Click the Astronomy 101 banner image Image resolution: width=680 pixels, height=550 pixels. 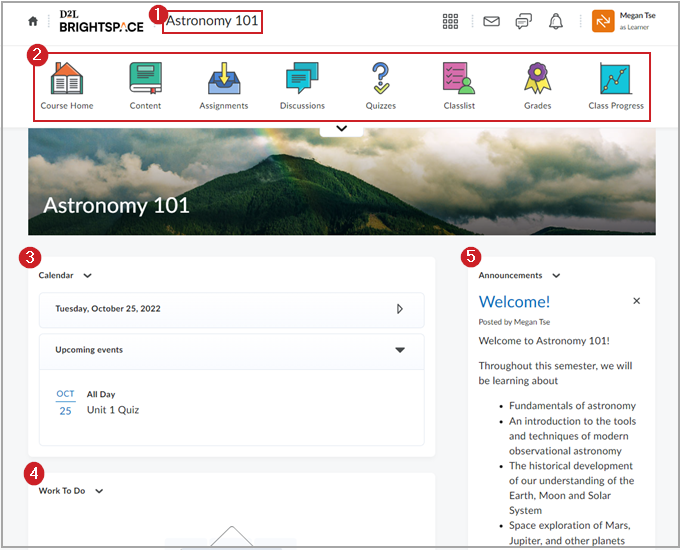(342, 182)
